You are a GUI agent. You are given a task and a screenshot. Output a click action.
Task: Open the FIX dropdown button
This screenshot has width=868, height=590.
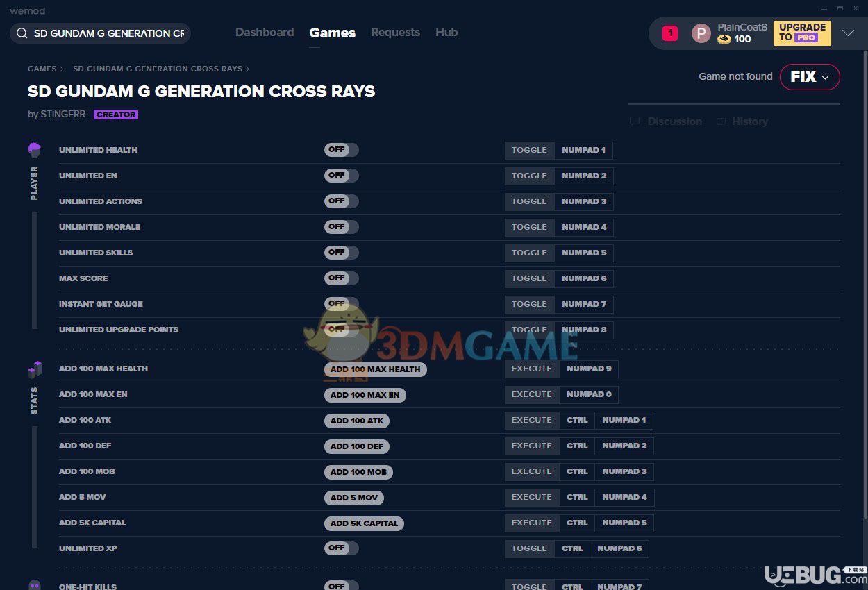pyautogui.click(x=810, y=77)
